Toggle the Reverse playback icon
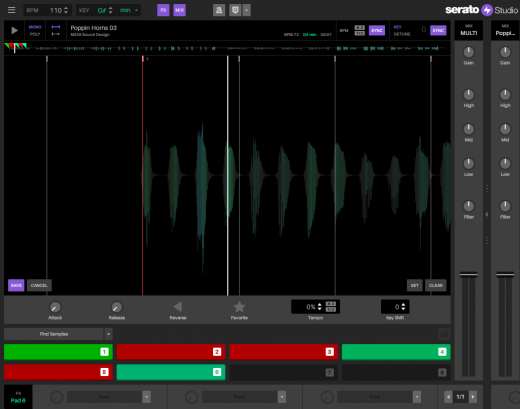This screenshot has width=520, height=409. point(178,307)
